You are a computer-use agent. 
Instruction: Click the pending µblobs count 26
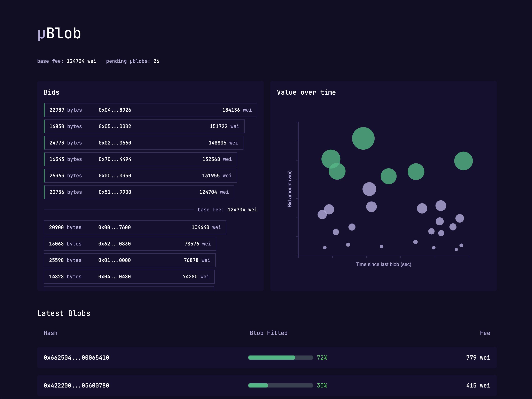(156, 61)
